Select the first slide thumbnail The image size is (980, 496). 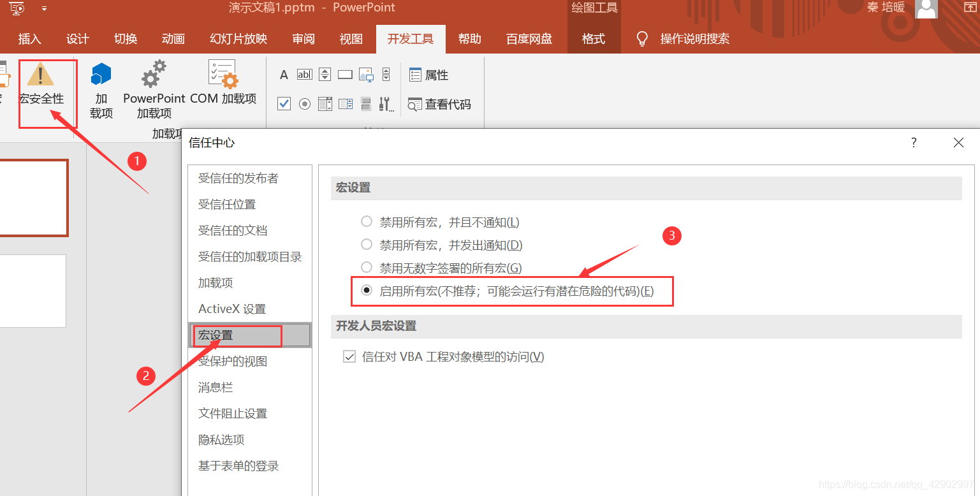tap(33, 198)
